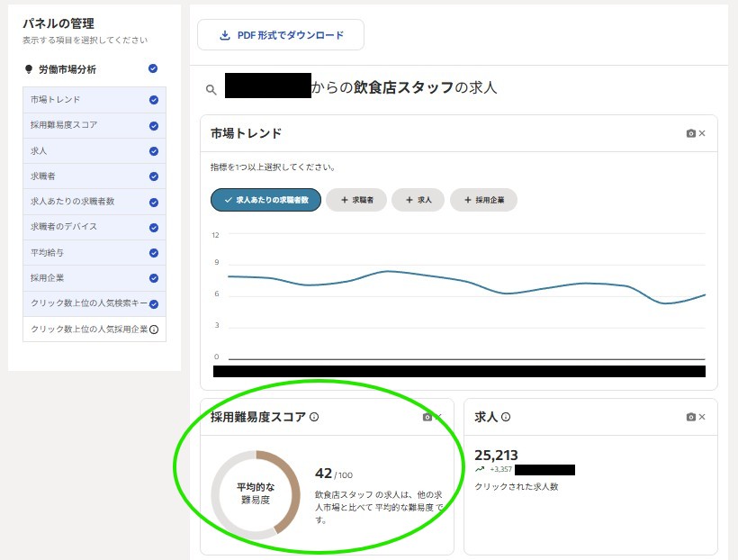738x560 pixels.
Task: Open info tooltip beside 求人 heading
Action: [506, 417]
